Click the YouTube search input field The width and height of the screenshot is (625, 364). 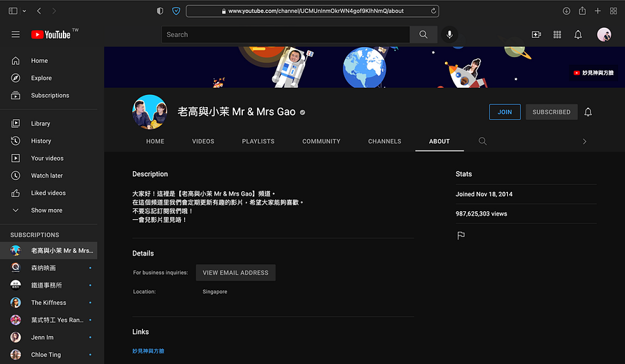click(x=286, y=35)
